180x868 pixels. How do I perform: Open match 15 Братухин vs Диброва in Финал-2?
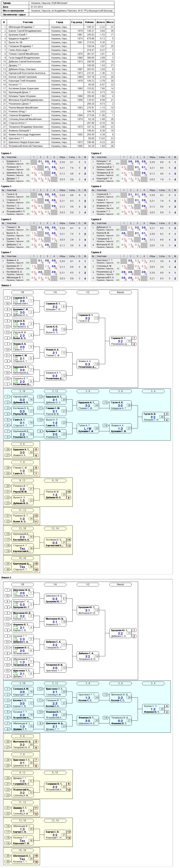[121, 633]
